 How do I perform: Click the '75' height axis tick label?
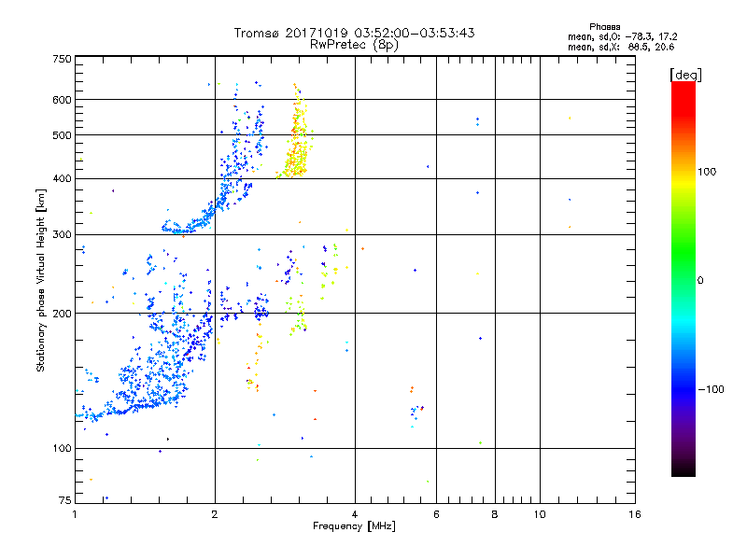click(x=65, y=500)
